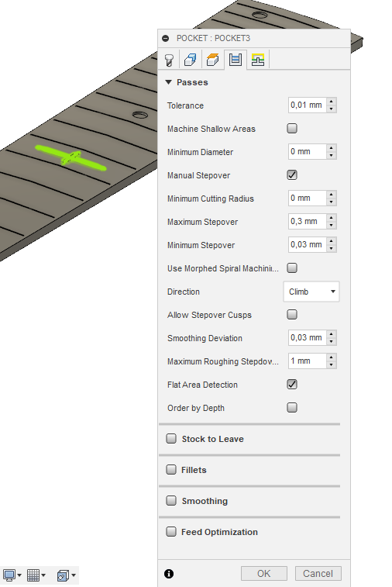Click the info icon beside OK
Screen dimensions: 392x587
click(x=169, y=574)
